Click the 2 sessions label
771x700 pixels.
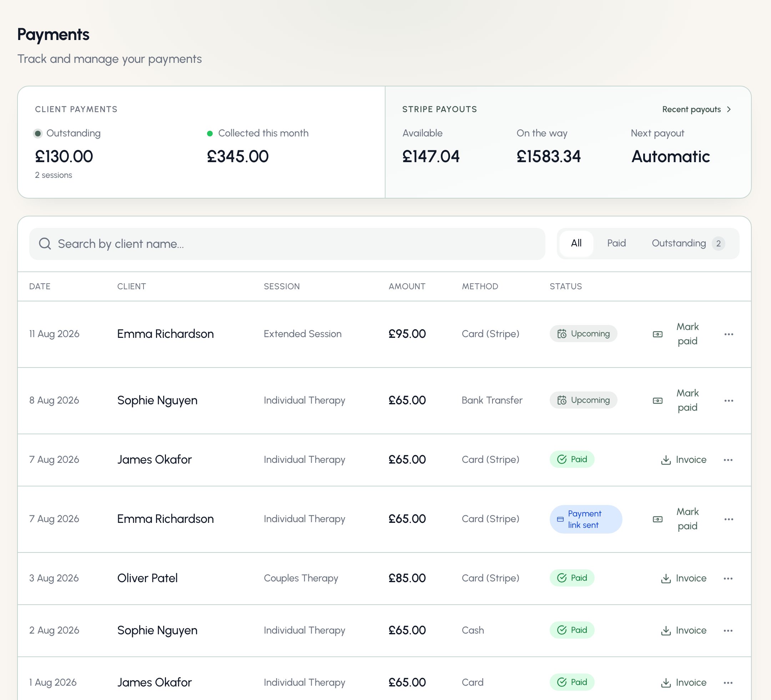pos(54,175)
